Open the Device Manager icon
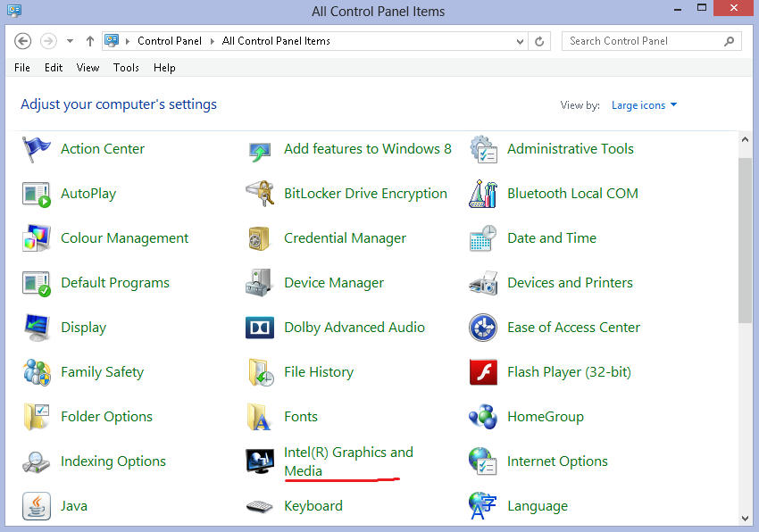 coord(260,283)
